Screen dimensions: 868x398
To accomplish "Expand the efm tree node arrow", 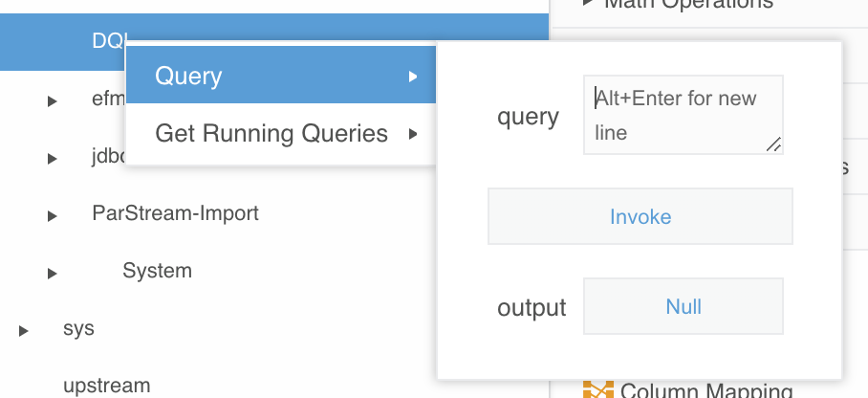I will [x=53, y=100].
